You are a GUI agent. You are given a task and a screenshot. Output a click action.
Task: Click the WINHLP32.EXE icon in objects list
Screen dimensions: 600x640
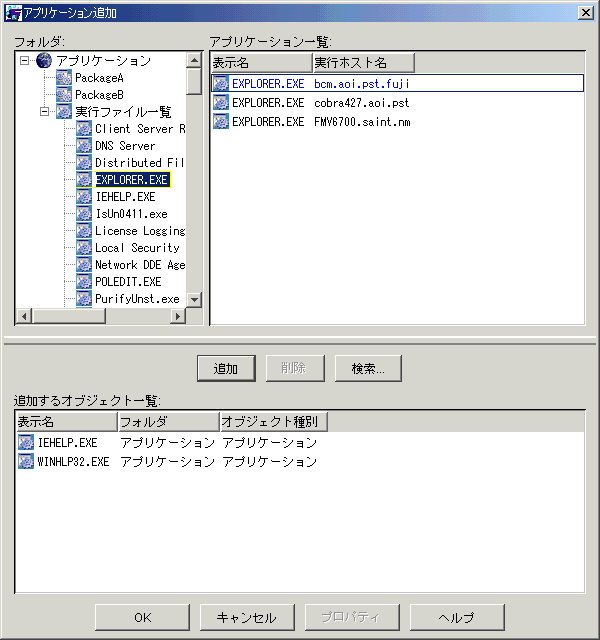pyautogui.click(x=26, y=462)
